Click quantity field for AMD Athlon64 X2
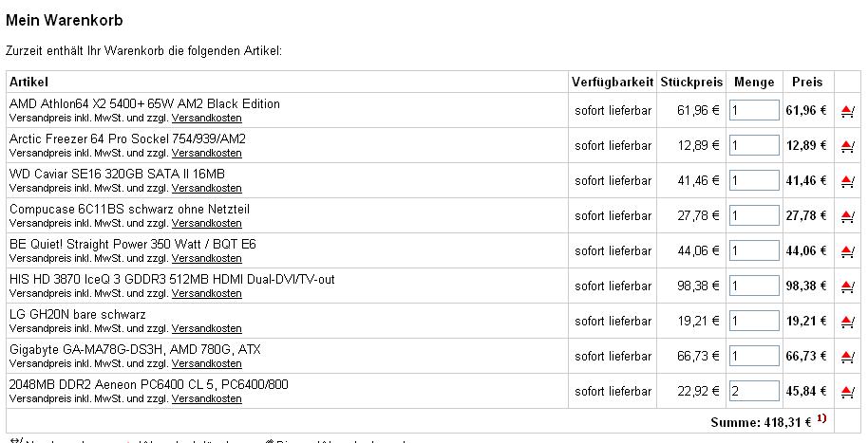Image resolution: width=868 pixels, height=443 pixels. (x=754, y=110)
